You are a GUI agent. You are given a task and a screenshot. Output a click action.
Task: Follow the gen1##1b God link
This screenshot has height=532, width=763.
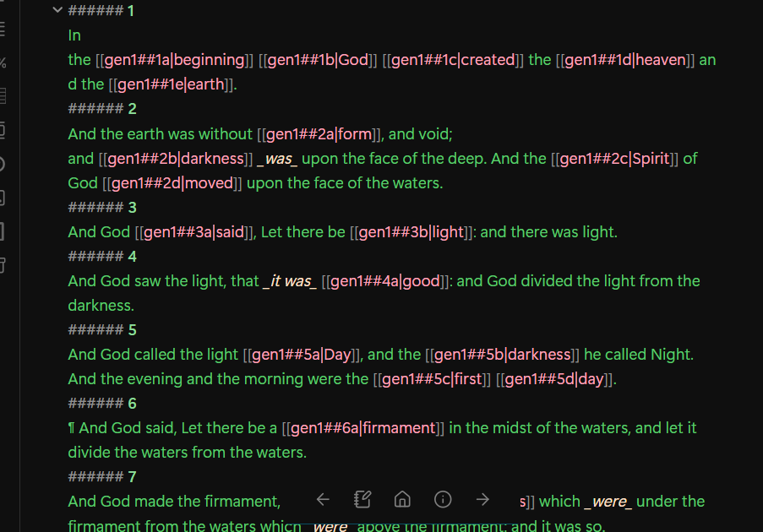(x=318, y=60)
